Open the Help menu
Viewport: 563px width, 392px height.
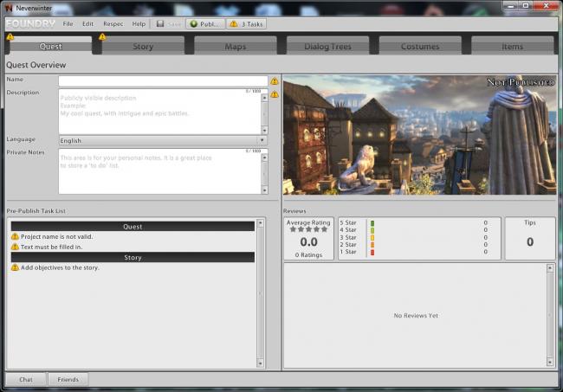[x=139, y=23]
